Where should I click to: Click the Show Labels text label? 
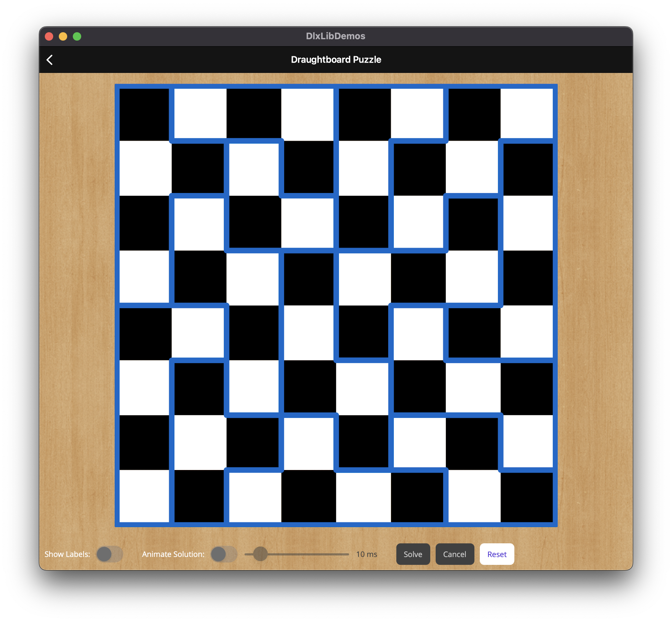[67, 554]
